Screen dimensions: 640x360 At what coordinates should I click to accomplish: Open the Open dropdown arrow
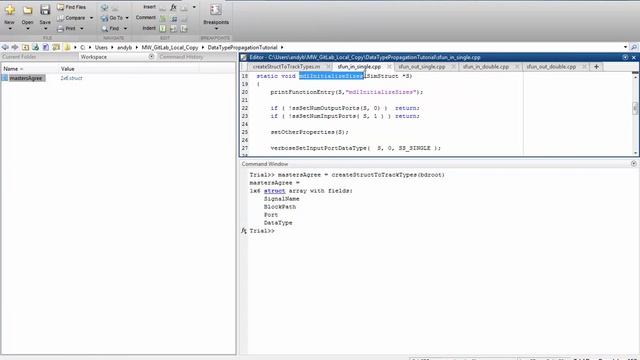tap(27, 29)
